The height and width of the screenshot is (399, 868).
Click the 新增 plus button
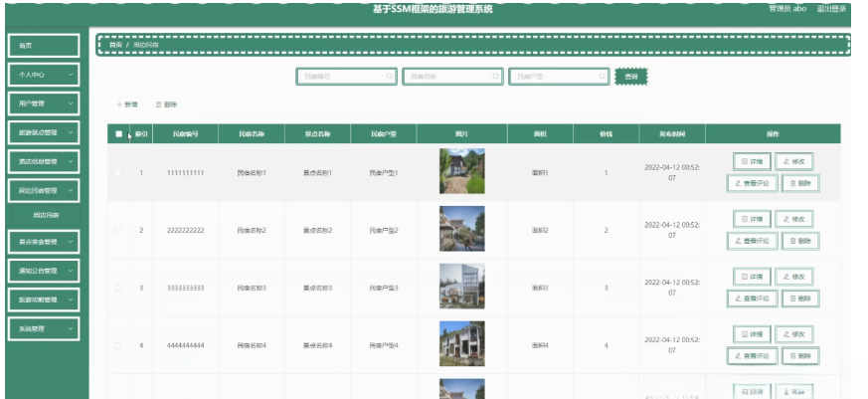[x=127, y=104]
